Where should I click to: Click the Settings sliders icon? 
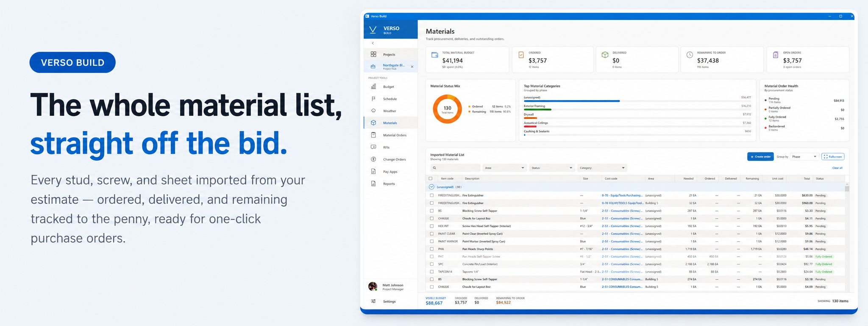tap(373, 301)
